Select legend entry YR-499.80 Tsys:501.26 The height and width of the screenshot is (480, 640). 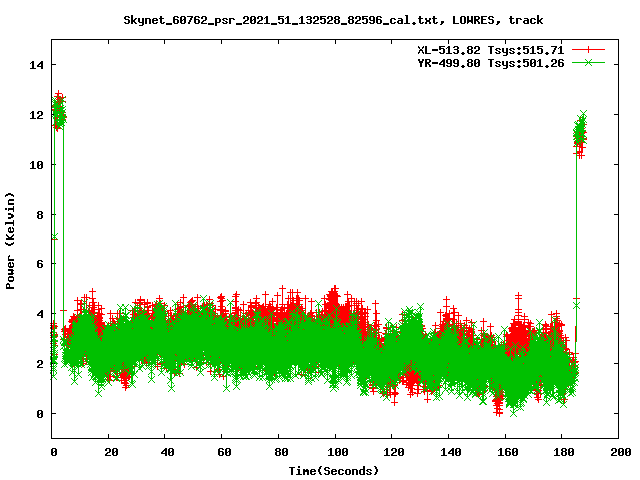click(491, 63)
